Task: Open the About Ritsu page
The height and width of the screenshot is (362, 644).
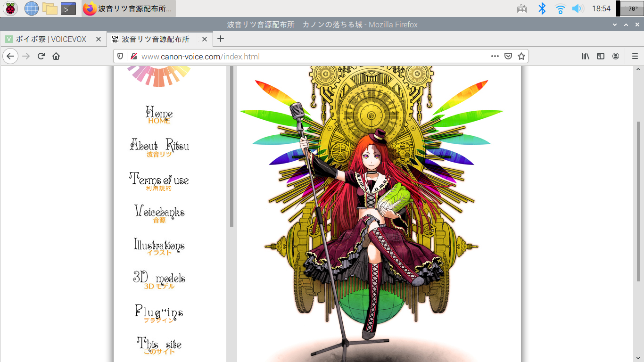Action: (159, 148)
